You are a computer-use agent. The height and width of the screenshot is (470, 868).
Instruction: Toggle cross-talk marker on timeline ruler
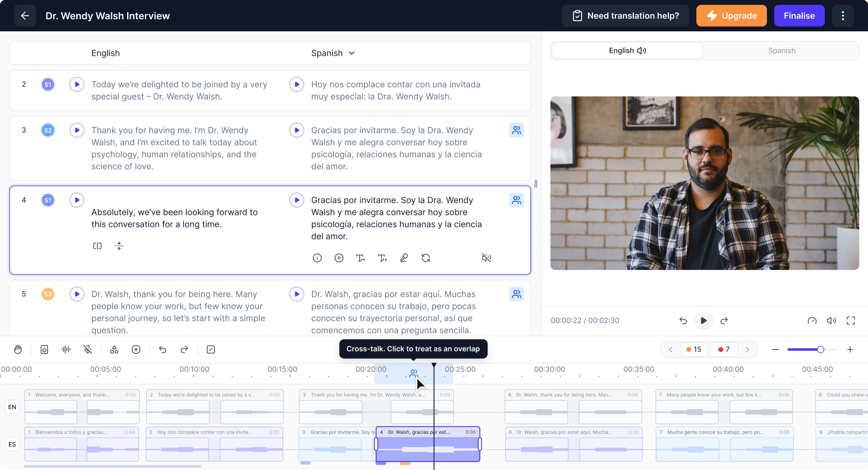click(x=413, y=373)
